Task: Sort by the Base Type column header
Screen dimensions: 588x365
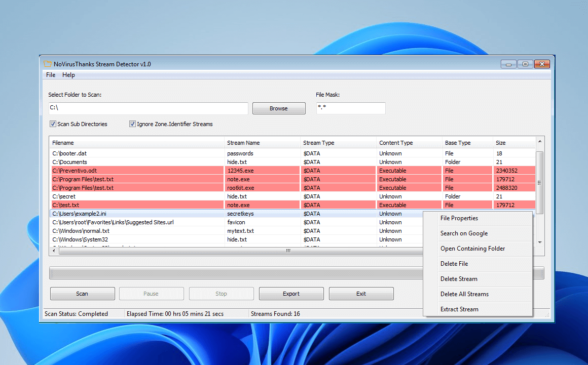Action: (468, 143)
